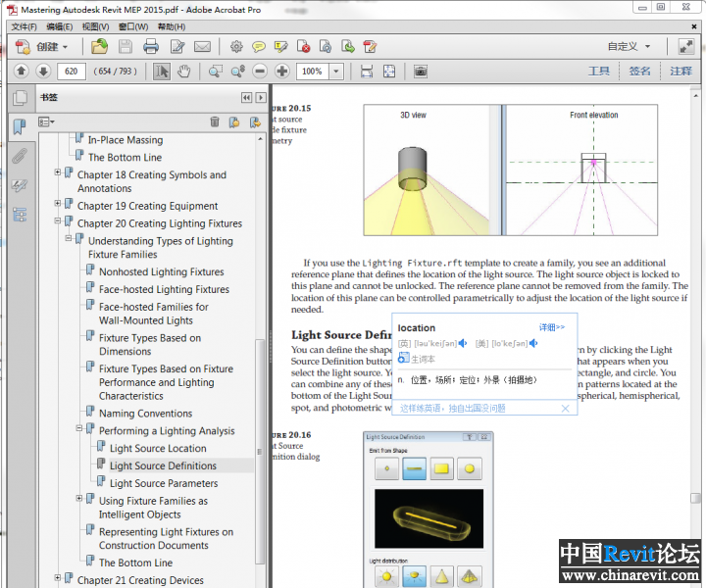Viewport: 706px width, 588px height.
Task: Collapse Performing a Lighting Analysis node
Action: (79, 428)
